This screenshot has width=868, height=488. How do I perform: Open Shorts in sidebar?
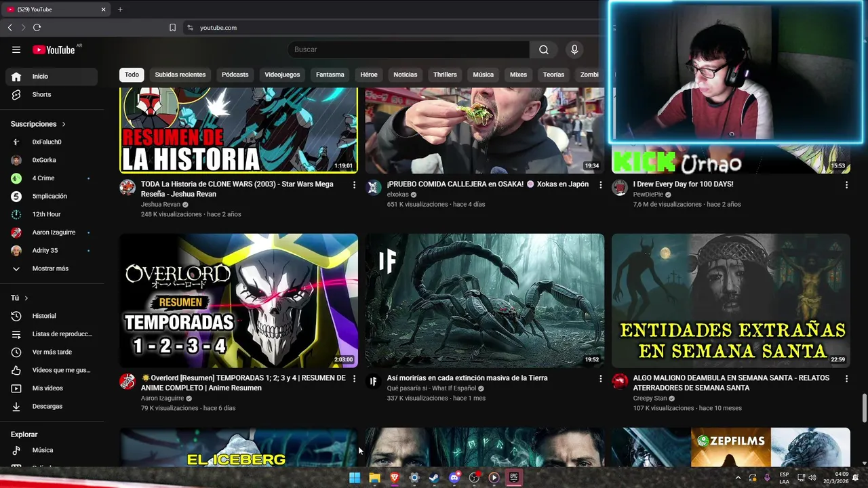[x=52, y=95]
